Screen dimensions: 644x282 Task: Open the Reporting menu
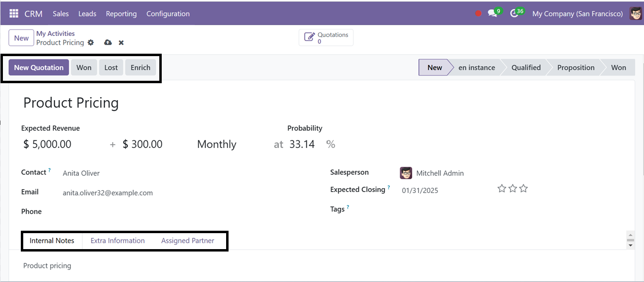click(x=121, y=14)
